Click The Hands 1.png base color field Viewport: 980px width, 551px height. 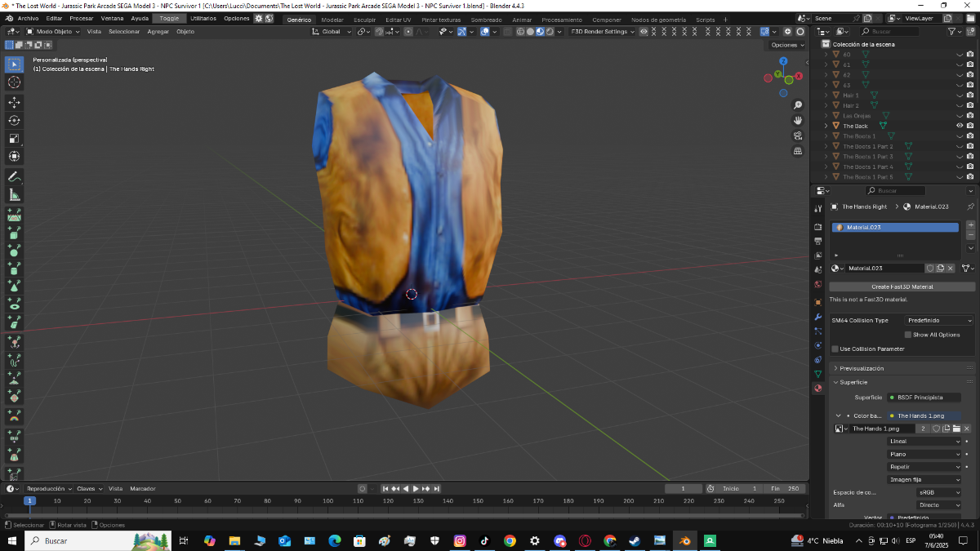click(924, 415)
